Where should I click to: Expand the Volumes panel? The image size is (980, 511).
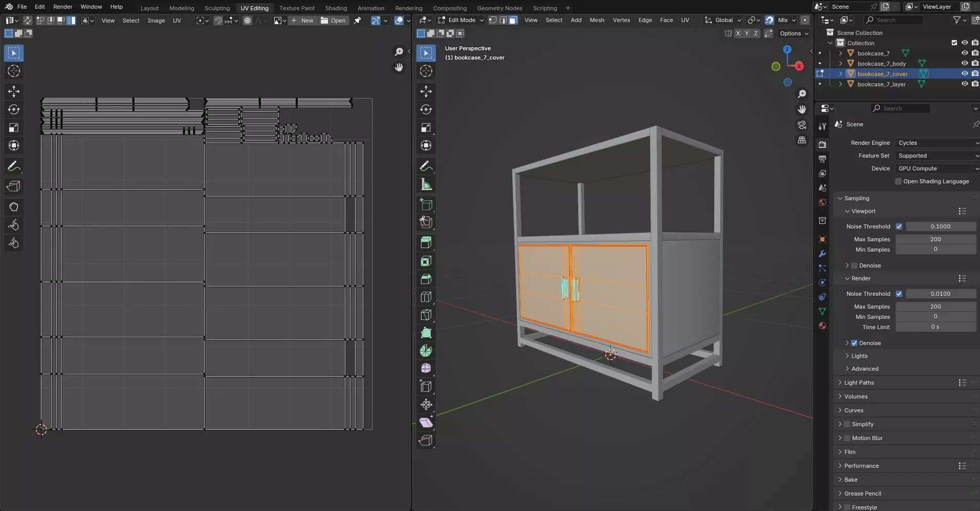(x=856, y=396)
